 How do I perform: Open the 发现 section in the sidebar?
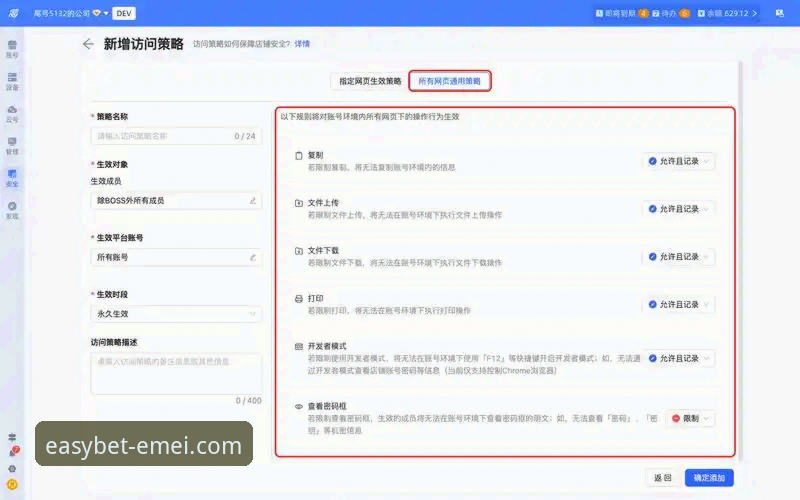click(12, 210)
